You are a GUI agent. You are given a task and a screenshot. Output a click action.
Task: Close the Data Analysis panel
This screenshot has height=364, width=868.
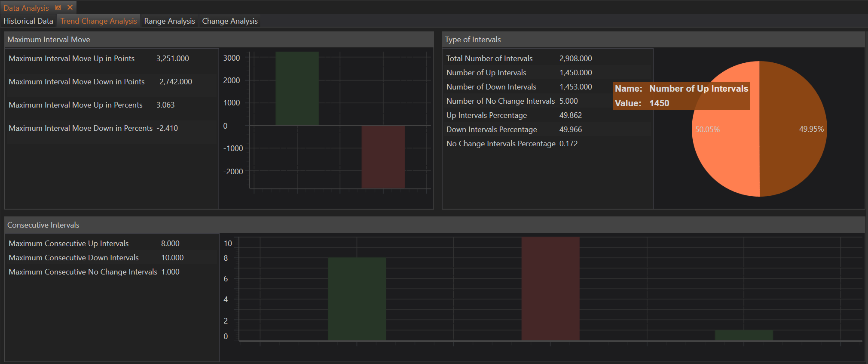point(70,7)
